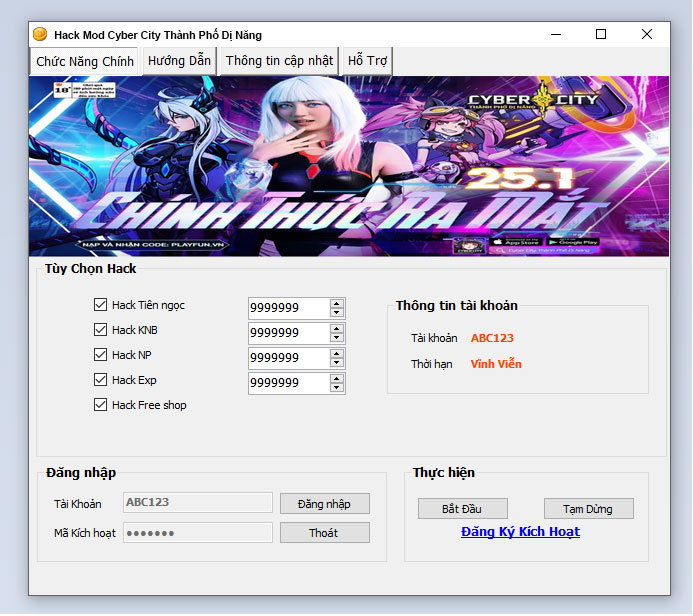
Task: Increase the Hack Tiên ngọc value with up arrow
Action: tap(337, 304)
